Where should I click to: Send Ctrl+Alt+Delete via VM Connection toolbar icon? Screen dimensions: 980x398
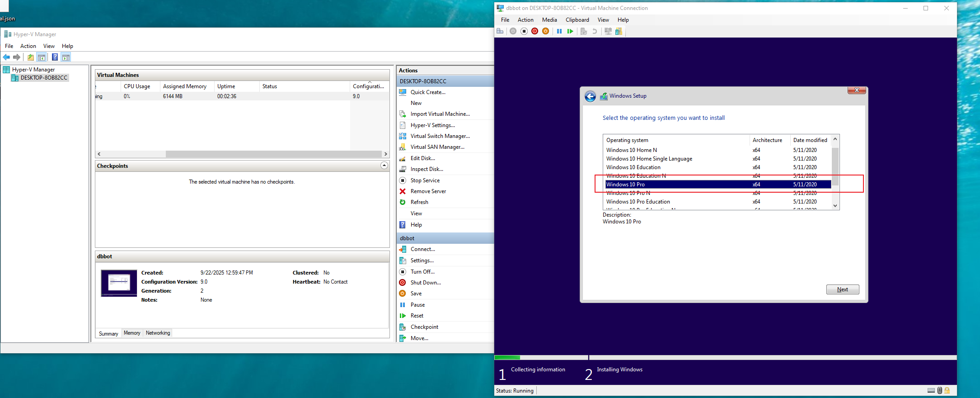click(x=500, y=31)
